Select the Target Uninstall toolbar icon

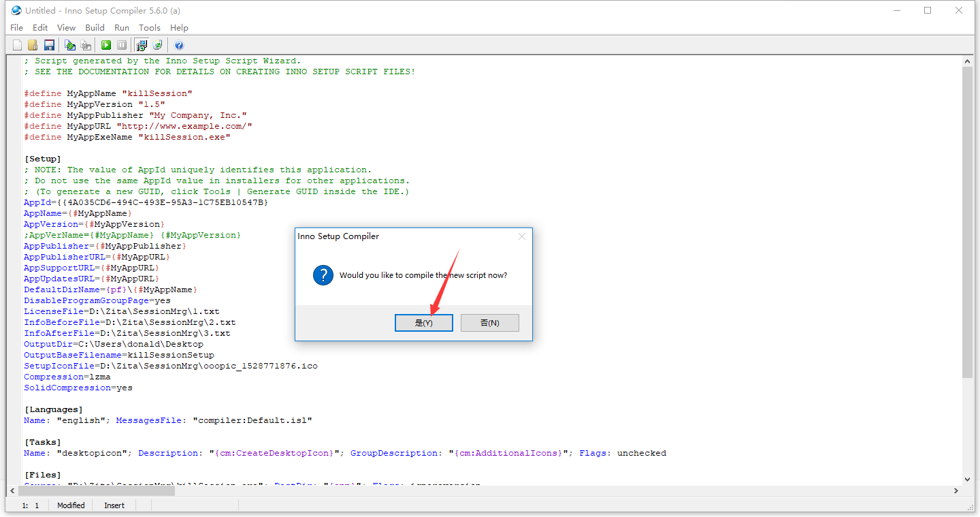[x=157, y=45]
